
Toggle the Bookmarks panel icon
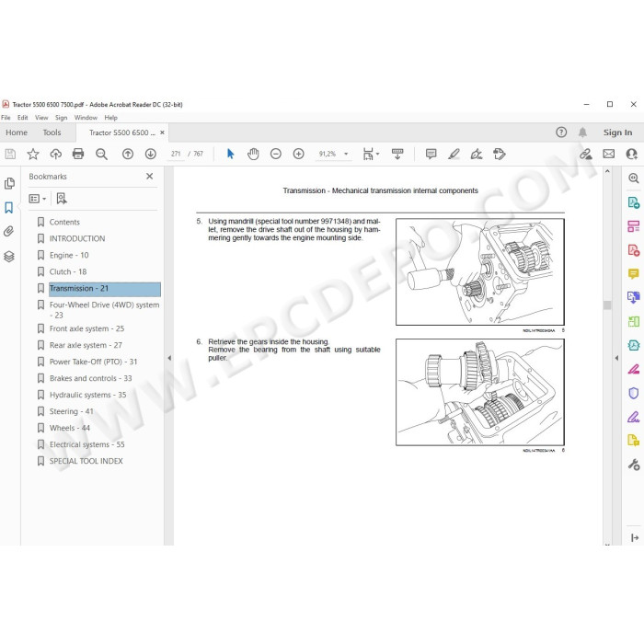click(9, 207)
